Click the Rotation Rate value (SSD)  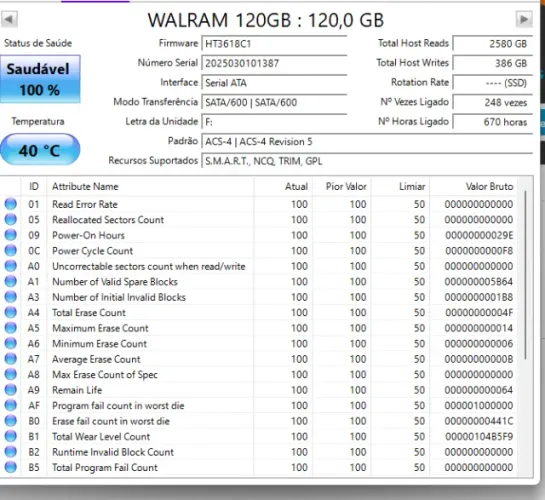pyautogui.click(x=493, y=83)
